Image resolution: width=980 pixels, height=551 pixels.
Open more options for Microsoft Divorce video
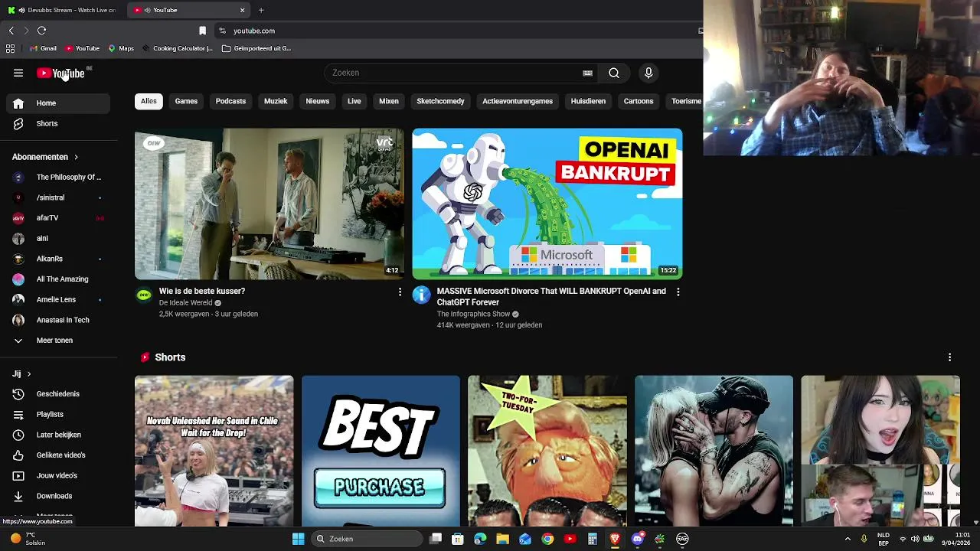678,292
